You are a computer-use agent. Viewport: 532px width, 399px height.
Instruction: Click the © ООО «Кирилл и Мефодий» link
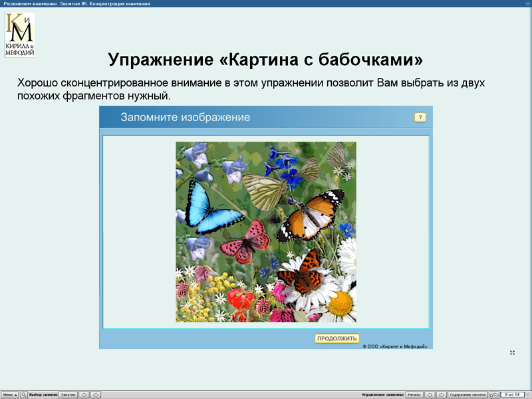point(395,346)
